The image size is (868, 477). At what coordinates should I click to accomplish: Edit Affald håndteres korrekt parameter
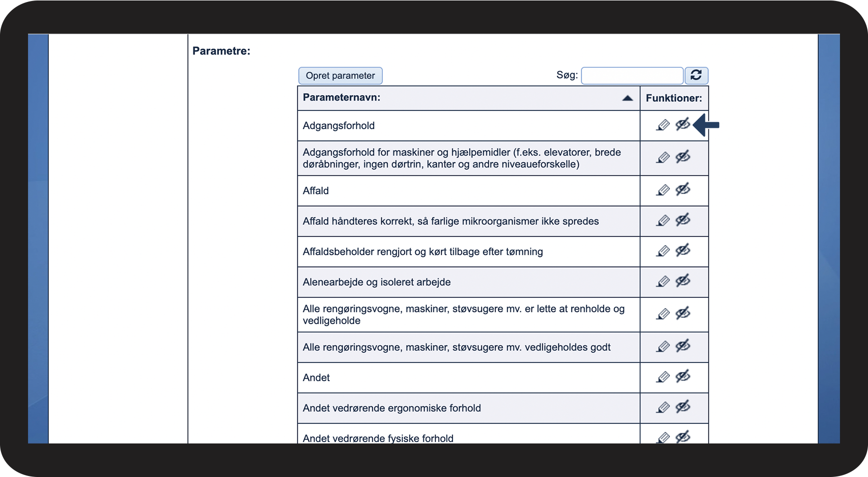[663, 221]
